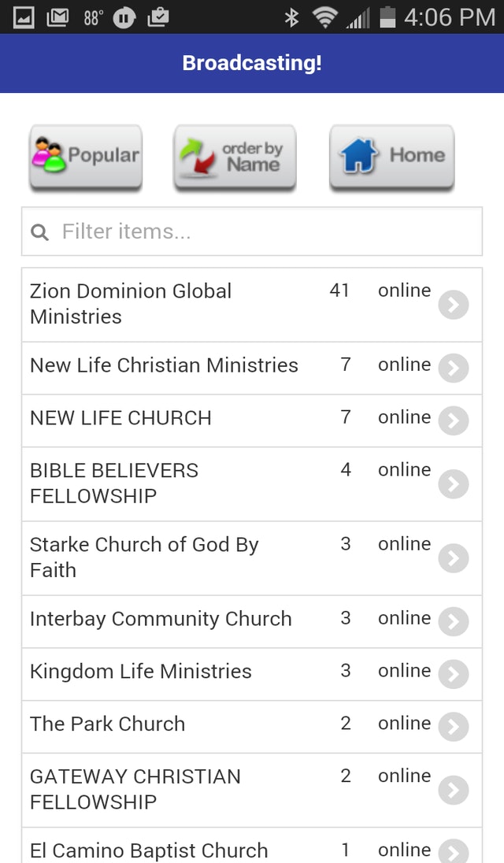Viewport: 504px width, 863px height.
Task: Tap the magnifying glass search icon
Action: coord(39,231)
